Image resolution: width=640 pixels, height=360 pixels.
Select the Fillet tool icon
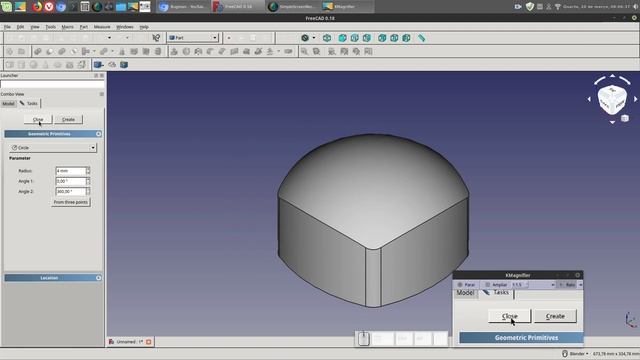point(210,51)
